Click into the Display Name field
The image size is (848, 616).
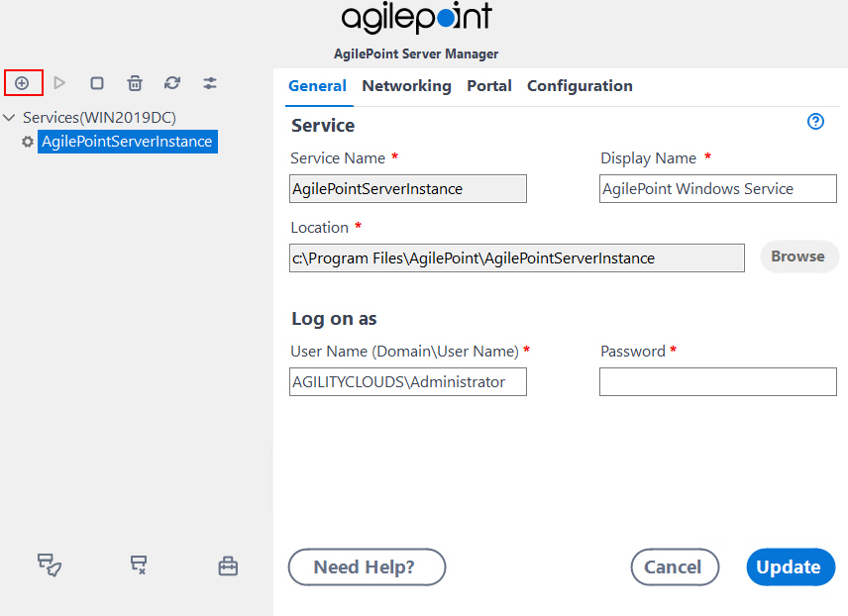pyautogui.click(x=717, y=189)
